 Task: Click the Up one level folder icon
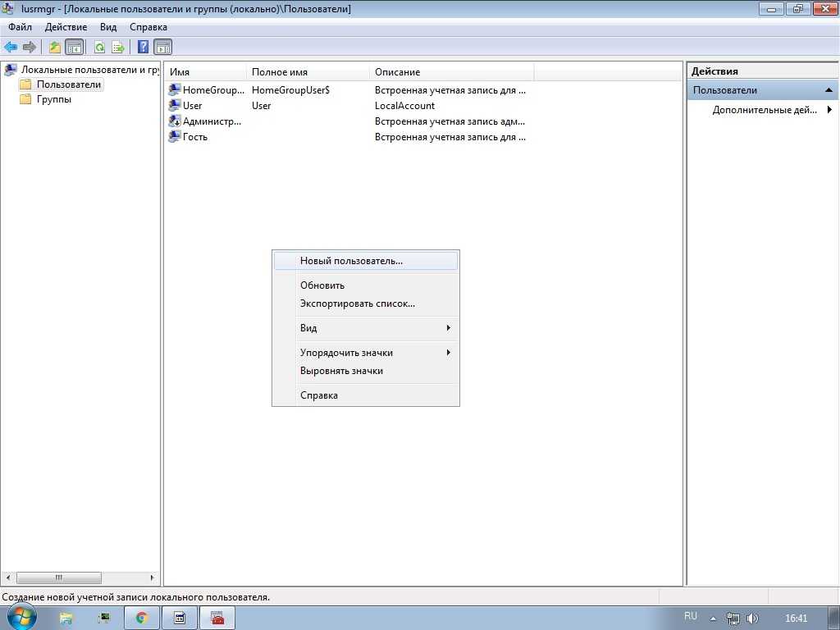tap(55, 47)
